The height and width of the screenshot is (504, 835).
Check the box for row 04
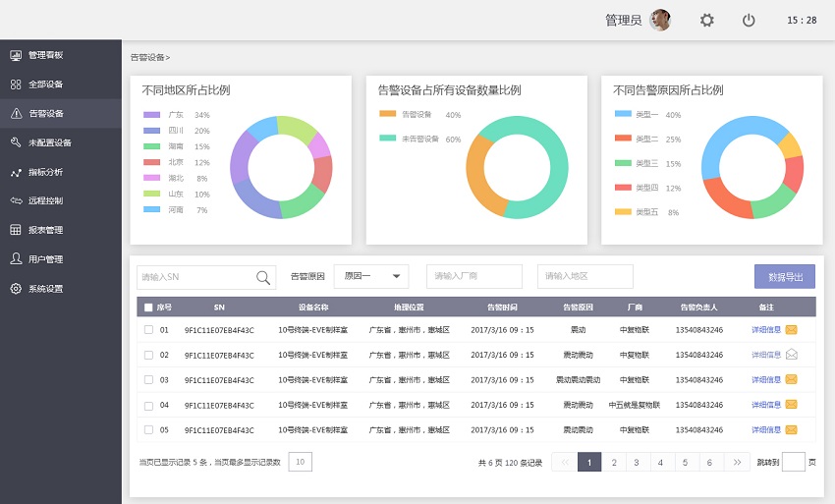pyautogui.click(x=148, y=406)
